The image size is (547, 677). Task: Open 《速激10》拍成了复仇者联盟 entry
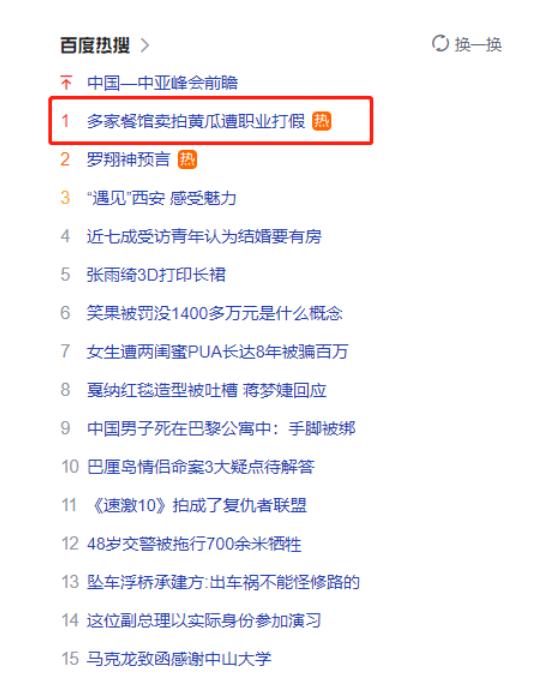click(199, 505)
